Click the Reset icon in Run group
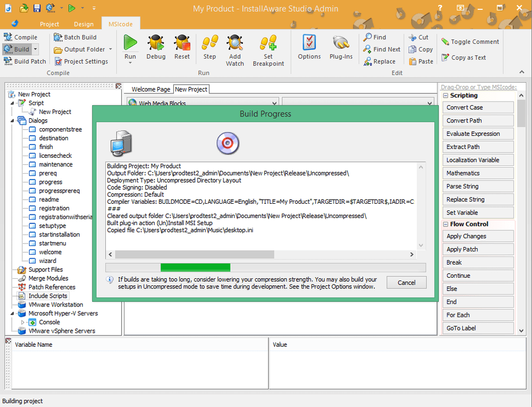532x407 pixels. 182,44
